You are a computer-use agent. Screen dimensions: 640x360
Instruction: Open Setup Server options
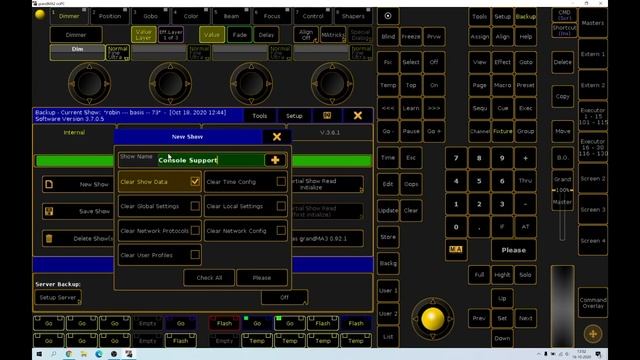coord(58,297)
